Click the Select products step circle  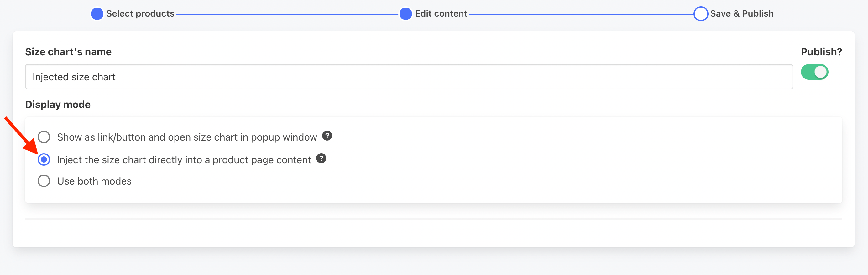click(97, 14)
